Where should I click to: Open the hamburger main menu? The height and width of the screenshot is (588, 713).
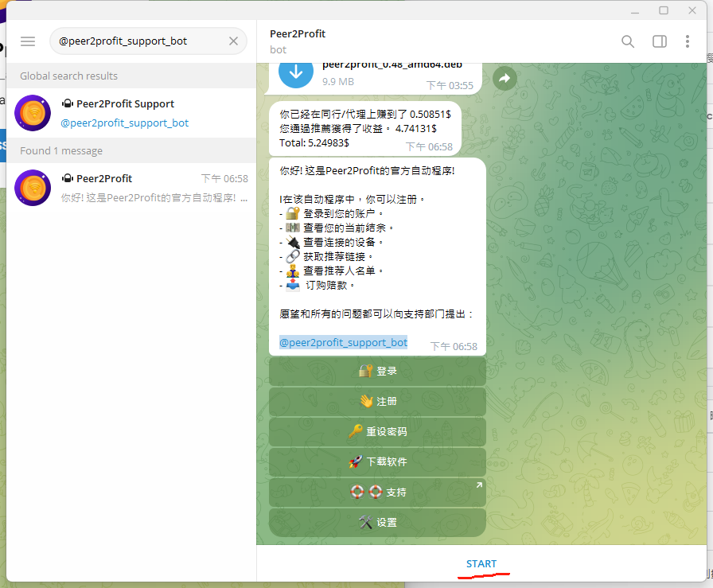point(28,41)
